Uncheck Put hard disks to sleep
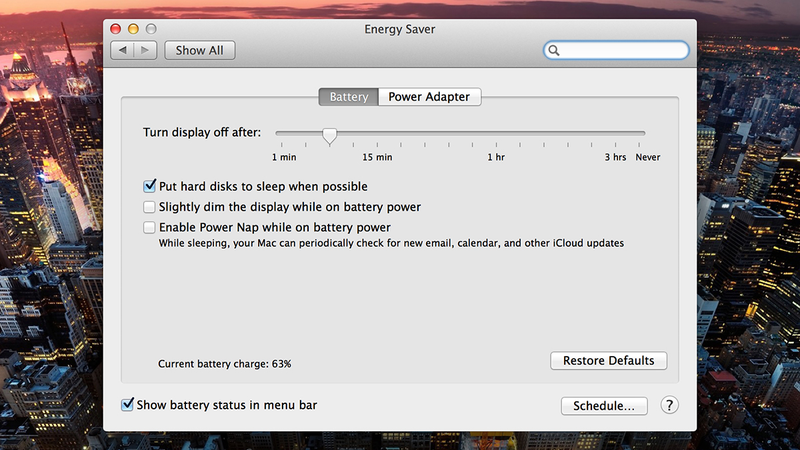The height and width of the screenshot is (450, 800). 149,186
